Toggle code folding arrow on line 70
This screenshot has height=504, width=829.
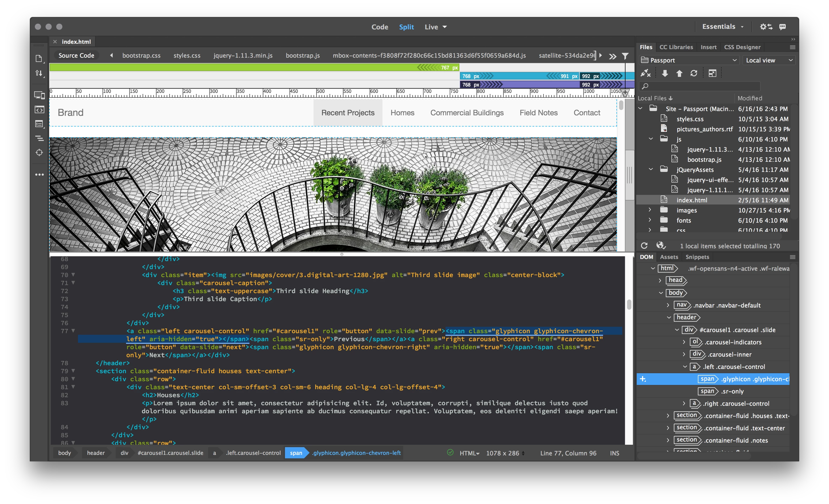[73, 275]
